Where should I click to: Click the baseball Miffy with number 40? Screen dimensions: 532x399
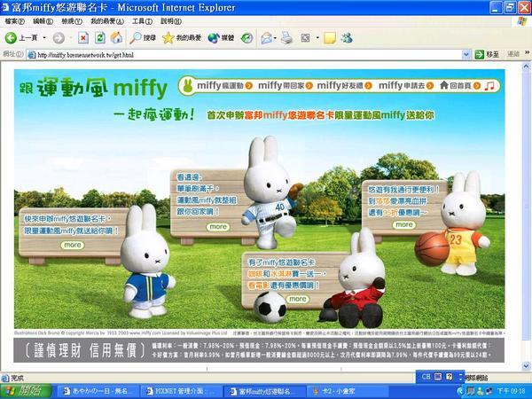click(x=271, y=192)
